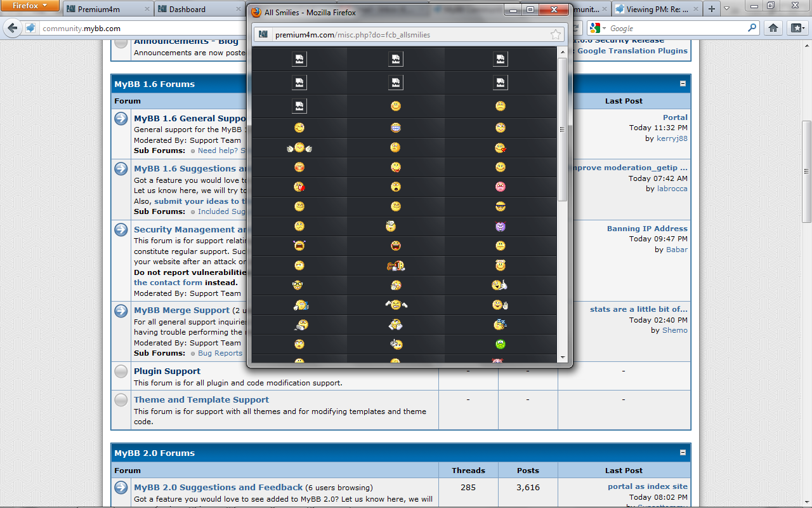Image resolution: width=812 pixels, height=508 pixels.
Task: Switch to the Premium4m tab
Action: [108, 9]
